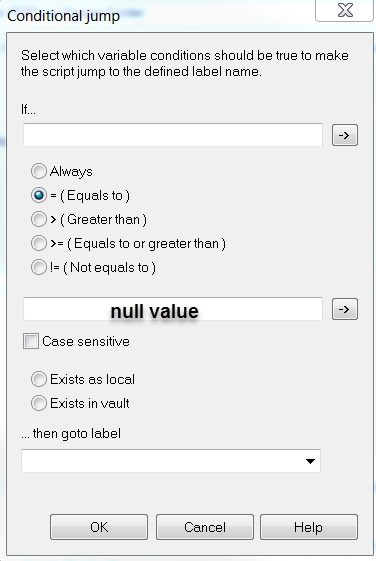Confirm with the OK button
The height and width of the screenshot is (561, 376).
[99, 527]
